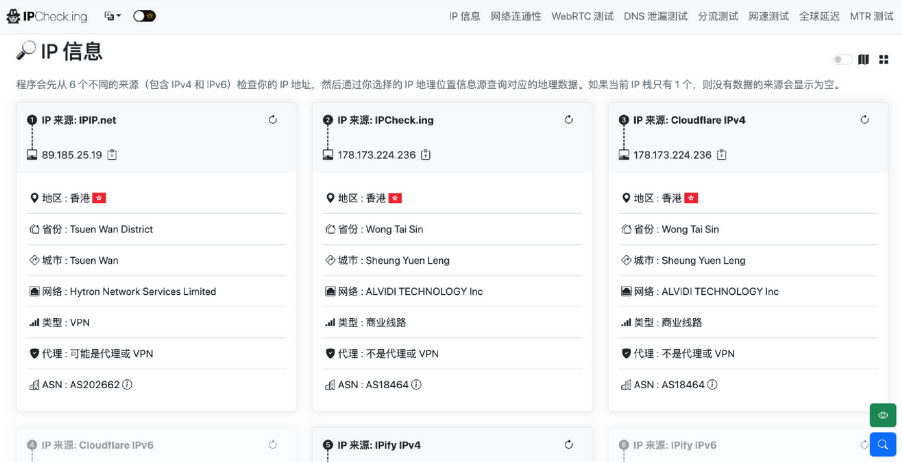Click Hytron Network Services Limited text

click(143, 291)
